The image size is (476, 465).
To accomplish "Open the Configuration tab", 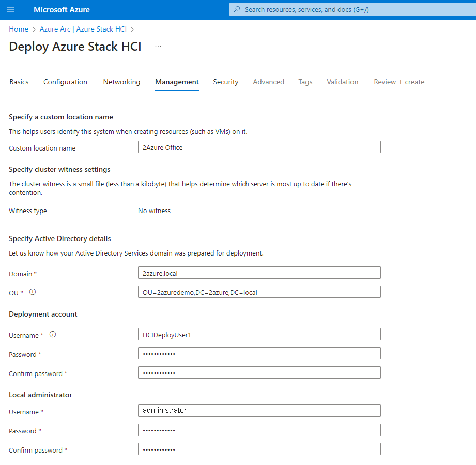I will click(65, 82).
